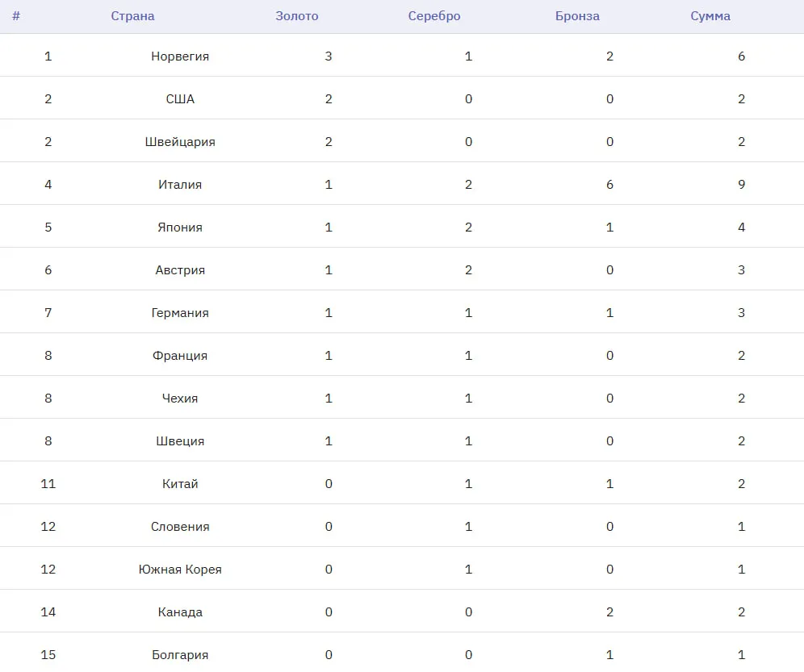Click the # rank column header
This screenshot has width=804, height=672.
coord(16,16)
